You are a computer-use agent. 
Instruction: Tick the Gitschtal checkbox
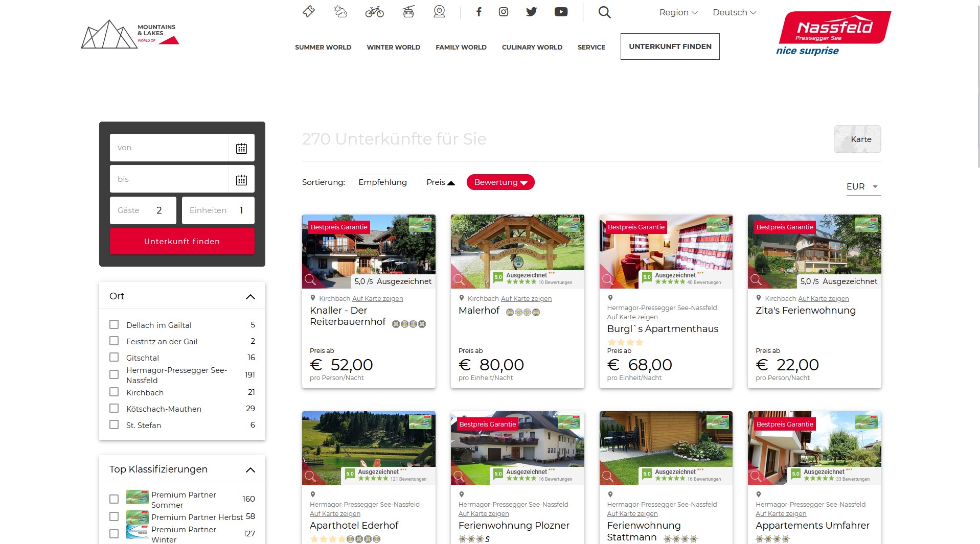(x=114, y=357)
